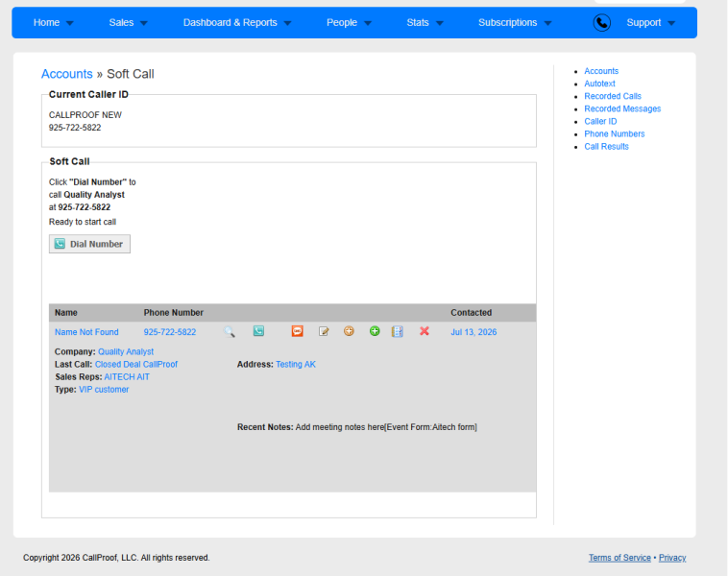Open the Quality Analyst company link
Image resolution: width=728 pixels, height=576 pixels.
coord(126,351)
